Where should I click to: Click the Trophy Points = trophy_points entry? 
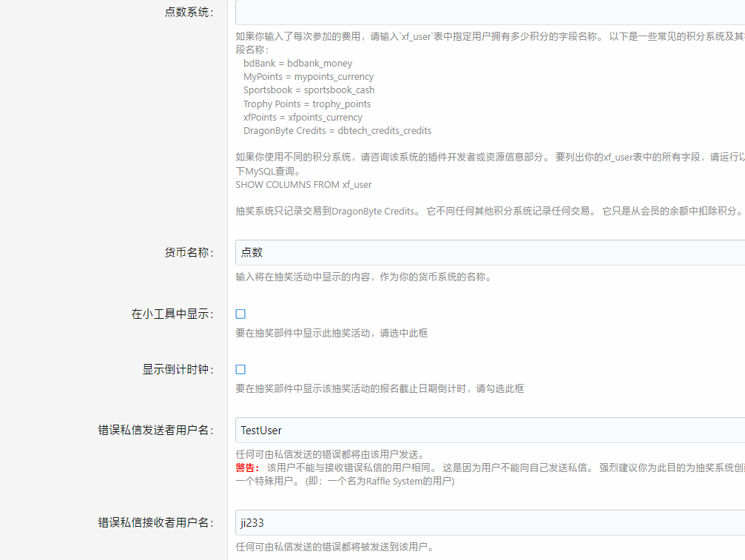point(307,104)
